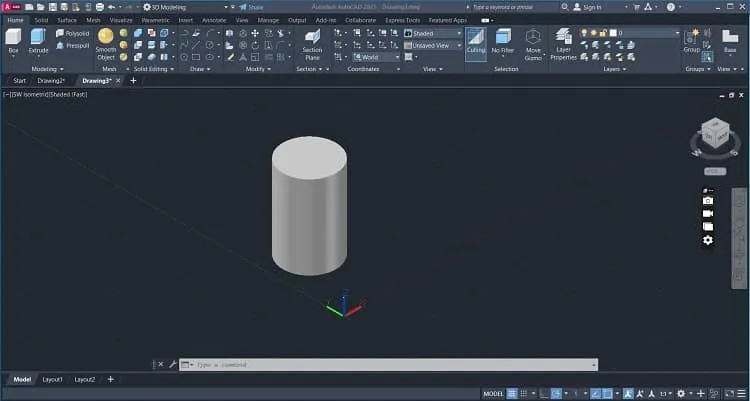750x401 pixels.
Task: Toggle layer lock padlock icon
Action: pyautogui.click(x=603, y=33)
